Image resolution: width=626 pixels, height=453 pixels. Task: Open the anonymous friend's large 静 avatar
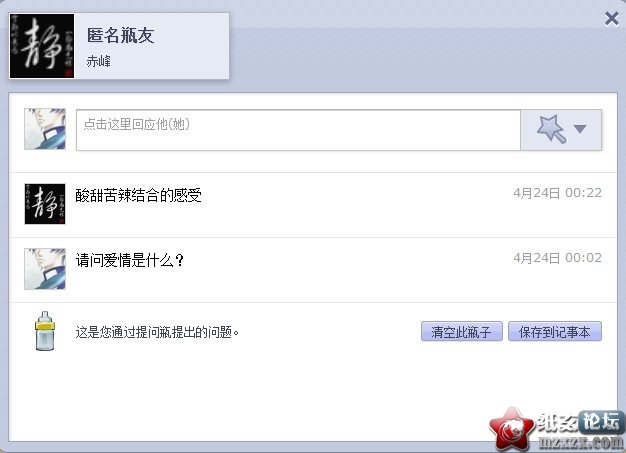tap(42, 46)
